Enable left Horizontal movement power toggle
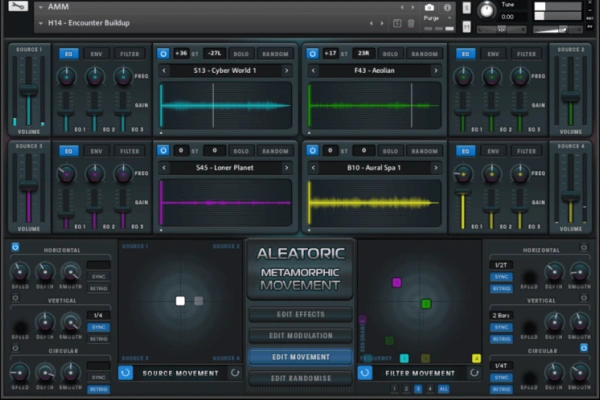 tap(15, 246)
